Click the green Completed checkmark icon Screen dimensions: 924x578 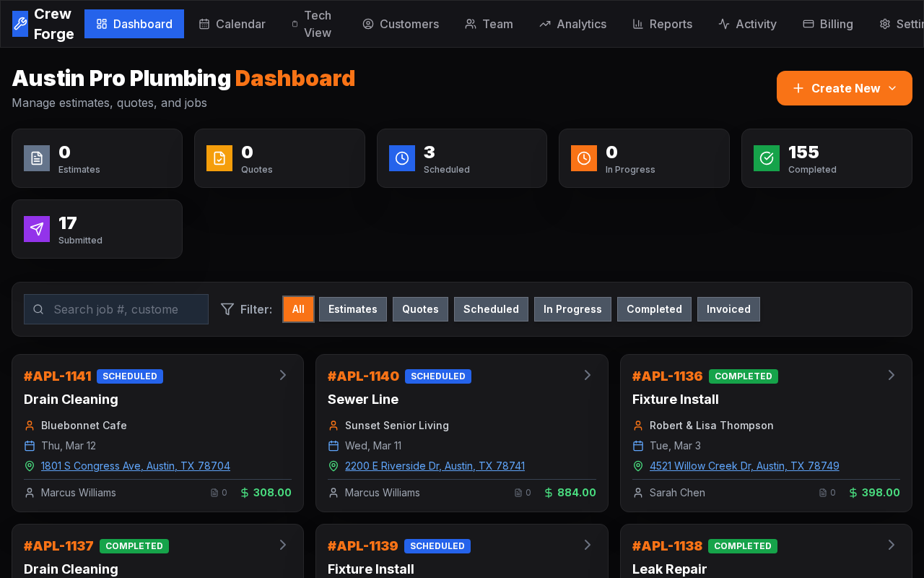[767, 158]
